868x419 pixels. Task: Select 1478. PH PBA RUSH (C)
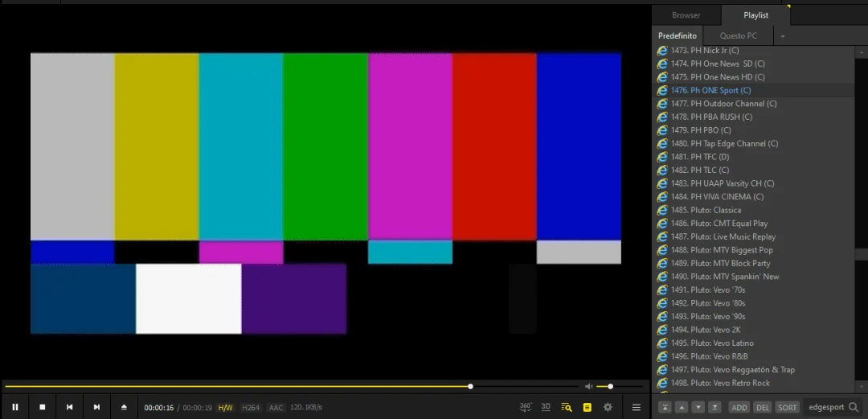pos(753,117)
